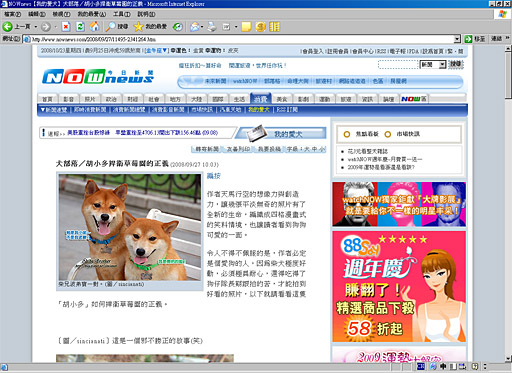Refresh the page with green arrows icon
This screenshot has width=512, height=373.
pyautogui.click(x=80, y=27)
